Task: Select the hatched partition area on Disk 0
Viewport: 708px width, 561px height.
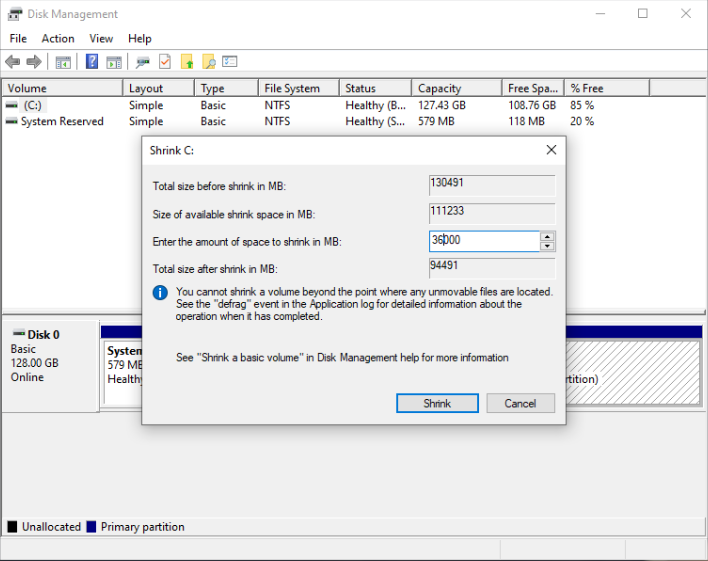Action: click(633, 372)
